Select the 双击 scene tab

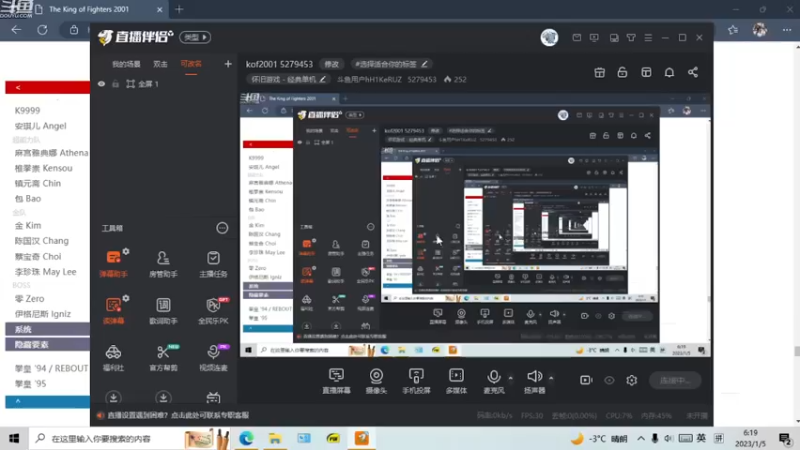click(x=160, y=64)
